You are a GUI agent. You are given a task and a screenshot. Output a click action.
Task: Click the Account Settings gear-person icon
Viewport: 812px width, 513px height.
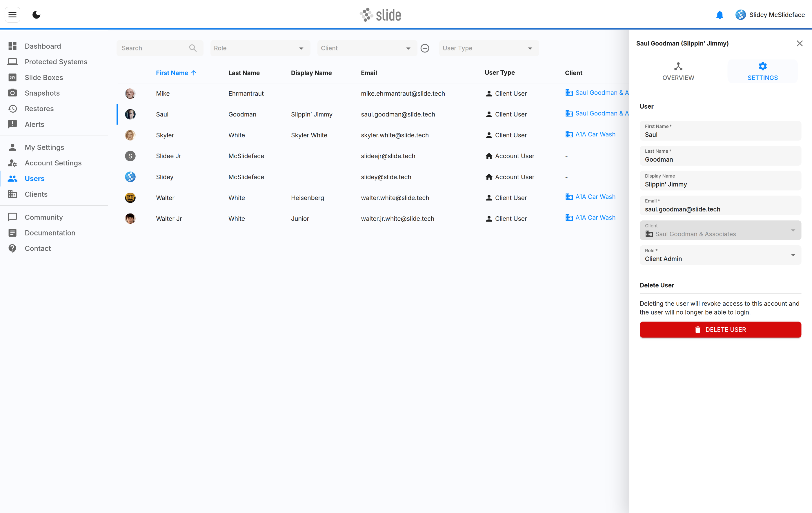(x=12, y=163)
